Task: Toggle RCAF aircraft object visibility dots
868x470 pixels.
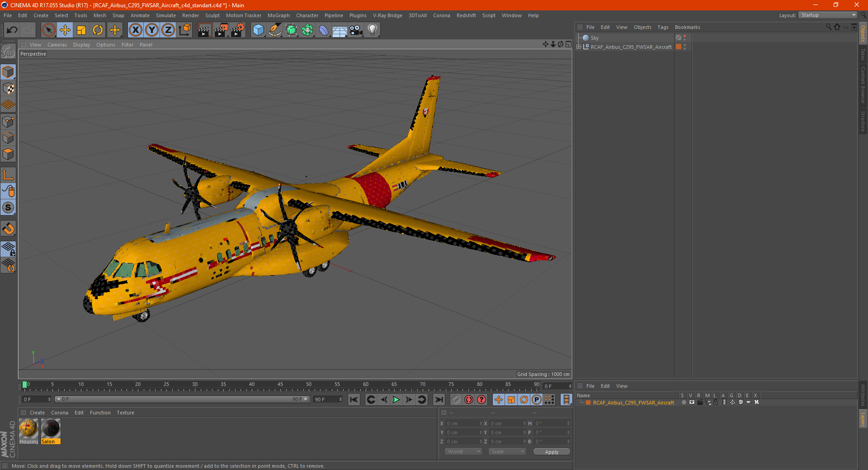Action: coord(685,47)
